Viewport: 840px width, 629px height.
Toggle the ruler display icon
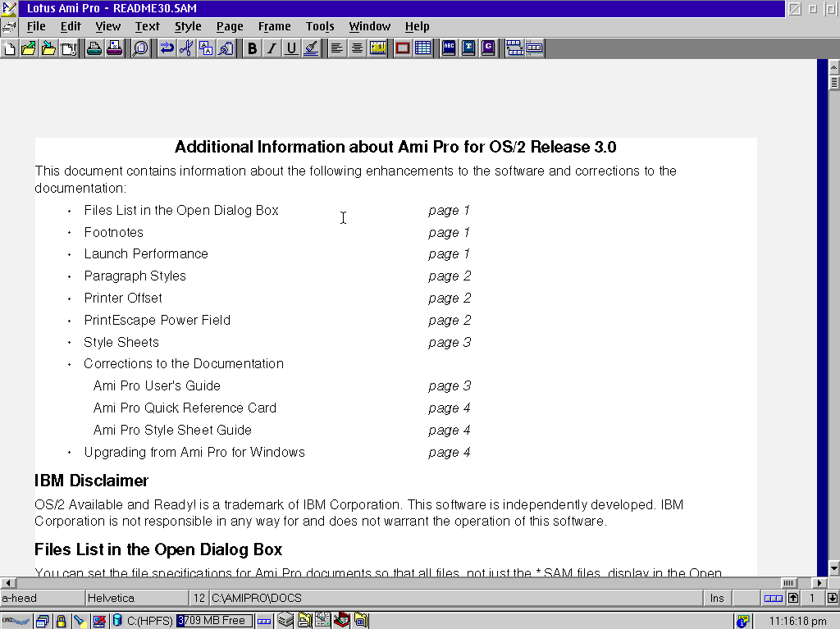click(x=377, y=48)
